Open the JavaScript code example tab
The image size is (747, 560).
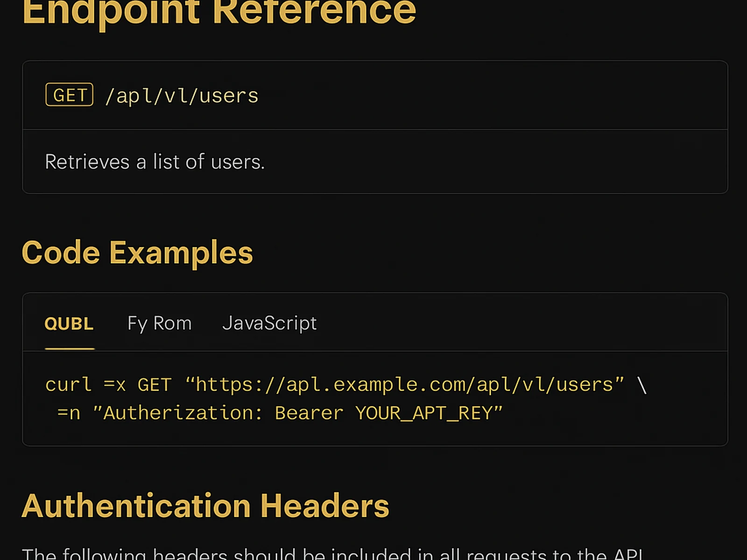(270, 322)
